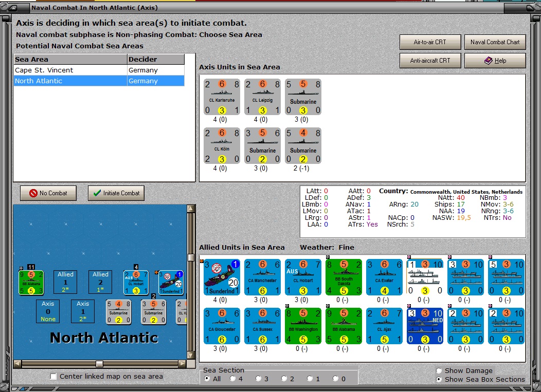The image size is (541, 392).
Task: Click the Axis 0 None sea box
Action: 48,311
